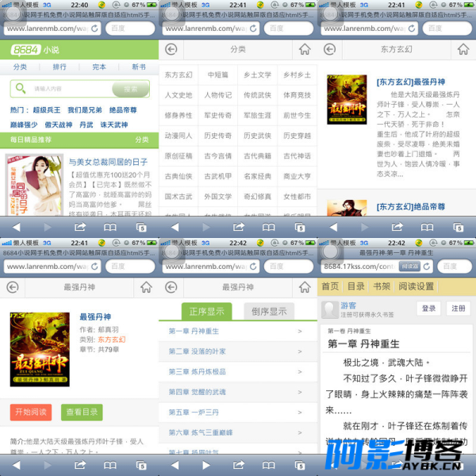The width and height of the screenshot is (476, 476).
Task: Click the 8684 小说 site logo
Action: 35,49
